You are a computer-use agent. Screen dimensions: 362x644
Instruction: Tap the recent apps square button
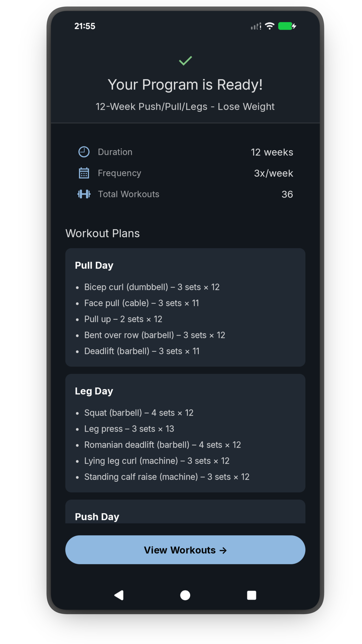[x=252, y=596]
